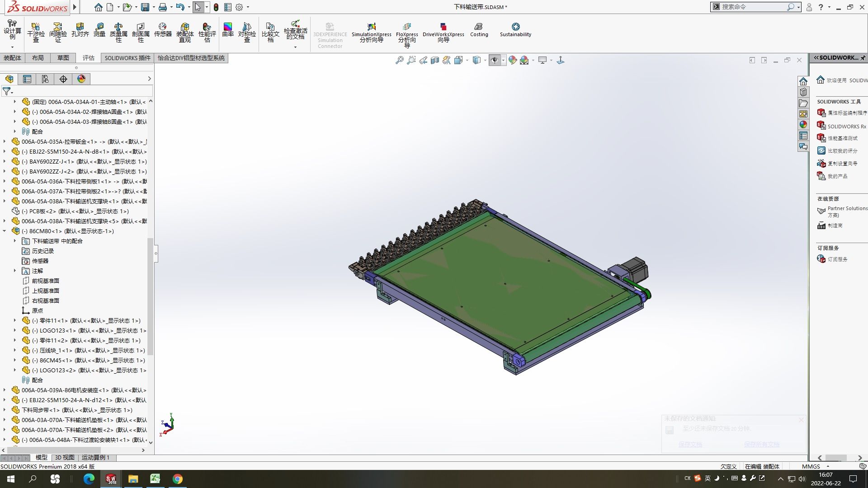Toggle the Select arrow tool
The image size is (868, 488).
pyautogui.click(x=198, y=7)
